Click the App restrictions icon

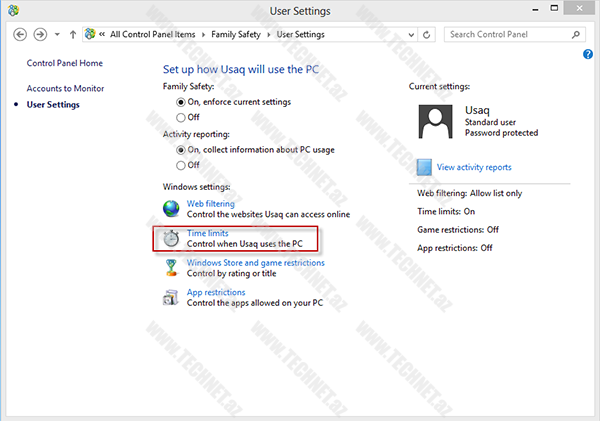tap(172, 297)
